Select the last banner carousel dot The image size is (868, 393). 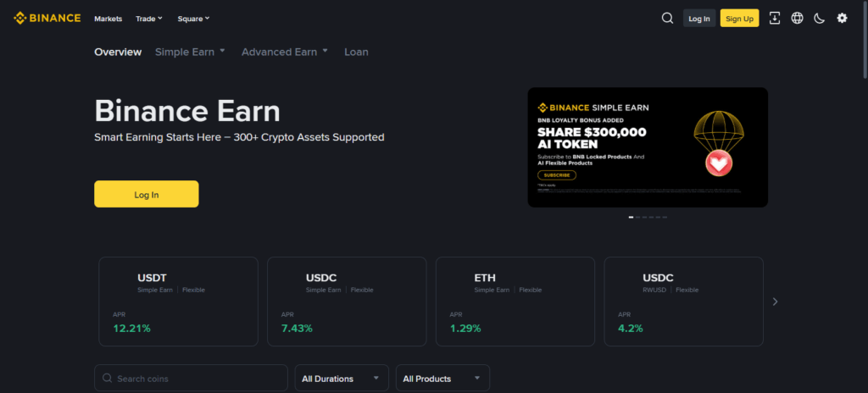click(x=665, y=217)
